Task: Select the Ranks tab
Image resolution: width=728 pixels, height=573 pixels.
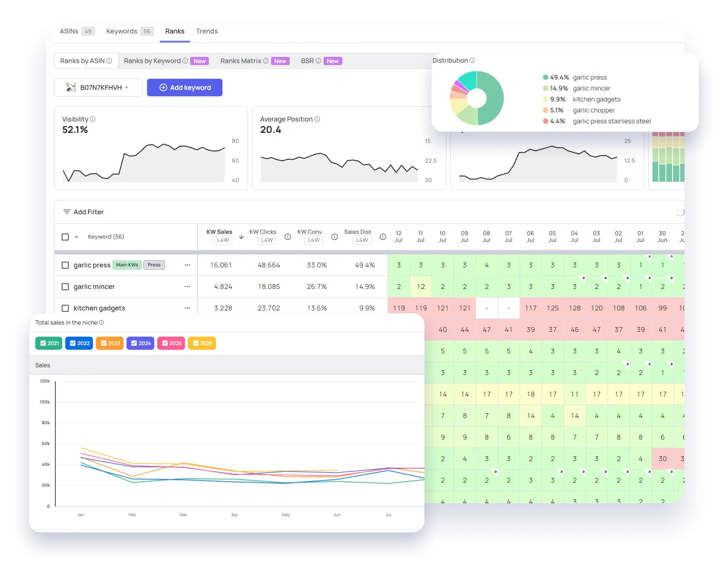Action: click(x=175, y=31)
